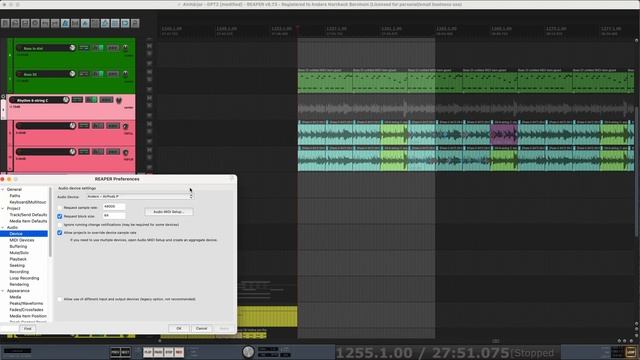Collapse the Appearance tree section

[x=3, y=291]
